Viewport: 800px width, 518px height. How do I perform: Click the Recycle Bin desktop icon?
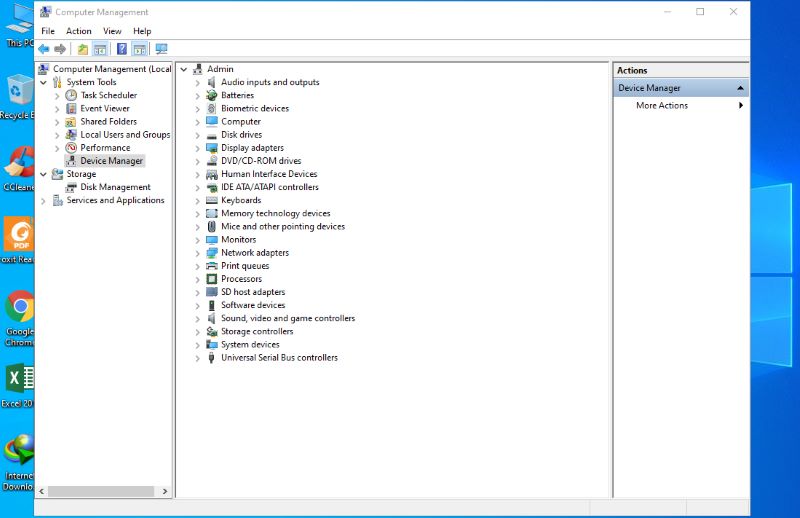(19, 91)
